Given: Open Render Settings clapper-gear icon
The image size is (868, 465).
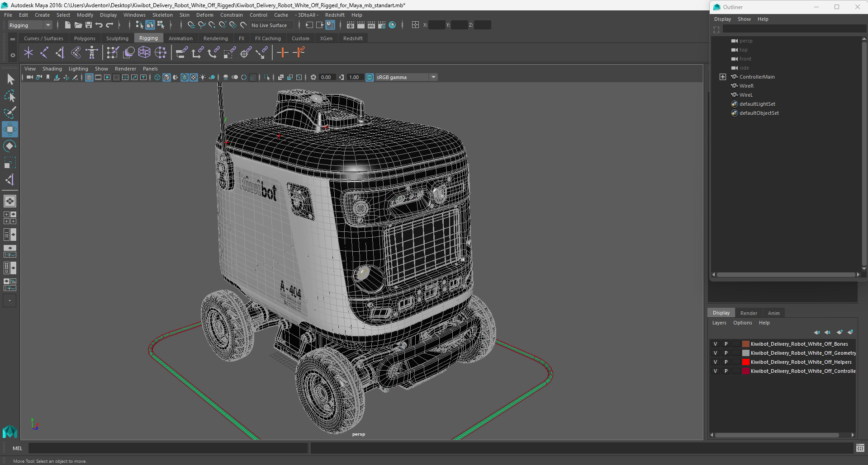Looking at the screenshot, I should click(x=382, y=25).
